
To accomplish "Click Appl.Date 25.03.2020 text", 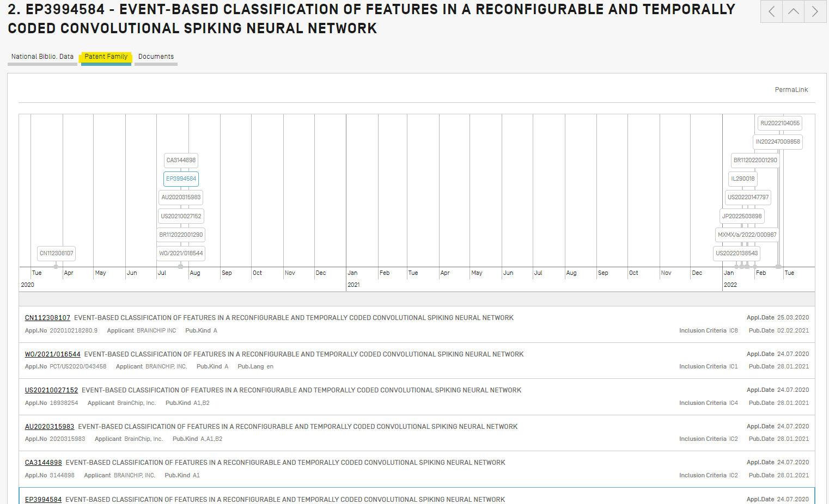I will click(x=778, y=318).
